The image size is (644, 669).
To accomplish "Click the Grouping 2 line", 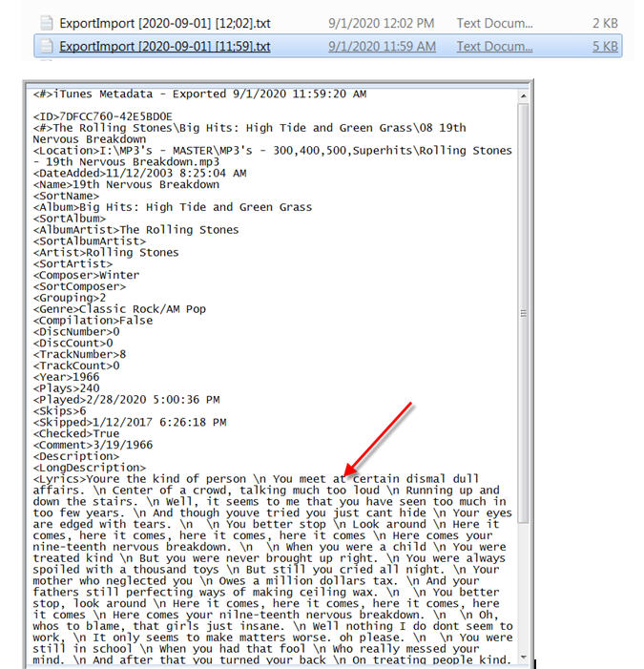I will (70, 298).
